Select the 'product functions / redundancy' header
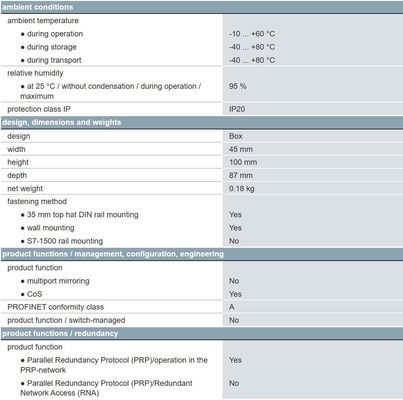 (x=201, y=333)
